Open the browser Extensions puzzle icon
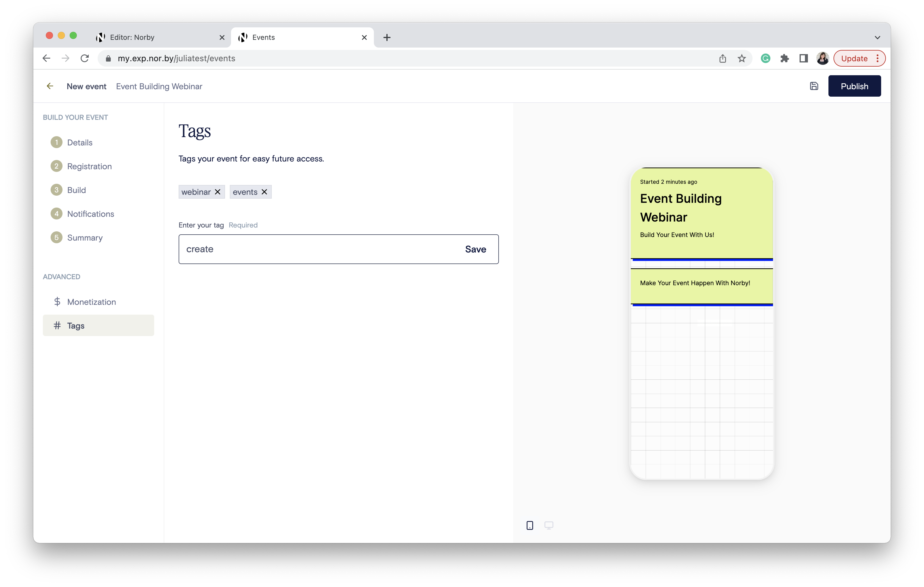924x587 pixels. 784,58
